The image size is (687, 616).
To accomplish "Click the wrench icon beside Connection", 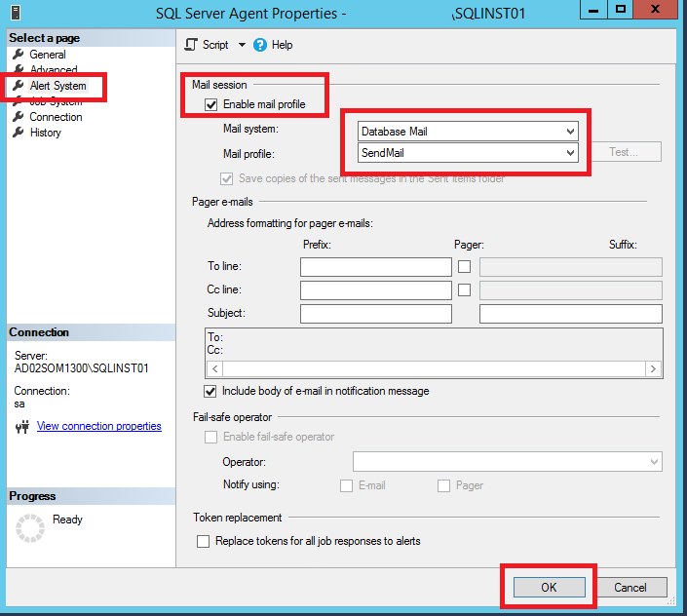I will (x=18, y=117).
